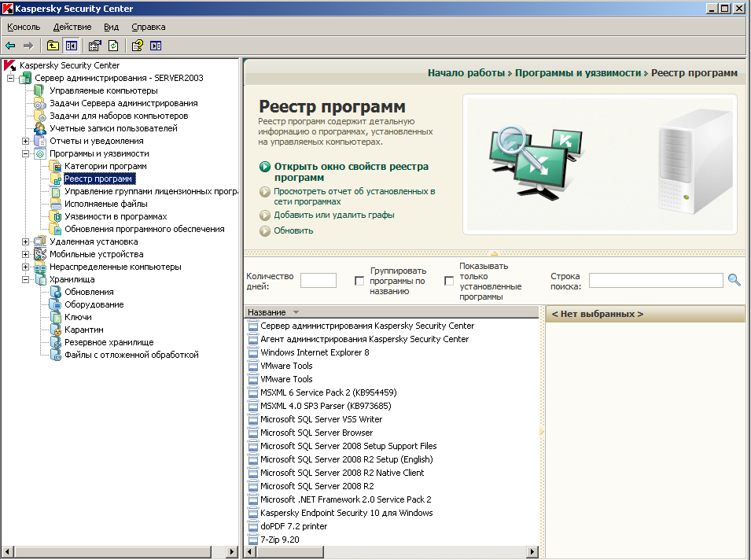
Task: Click the Kaspersky Security Center root icon
Action: (9, 65)
